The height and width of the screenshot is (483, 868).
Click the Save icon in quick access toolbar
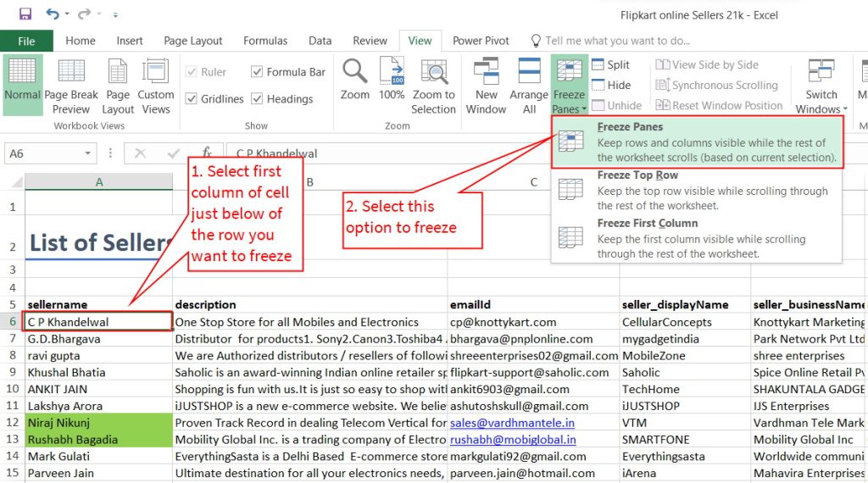(x=25, y=14)
